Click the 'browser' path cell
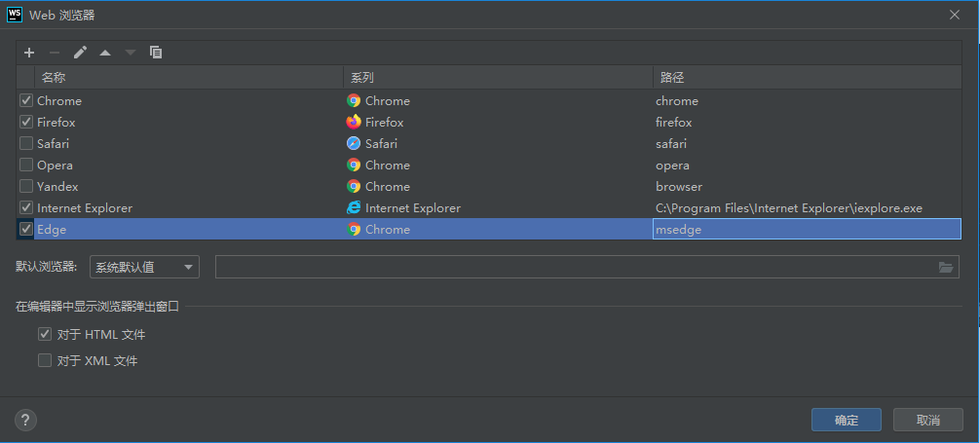The image size is (980, 443). 808,186
